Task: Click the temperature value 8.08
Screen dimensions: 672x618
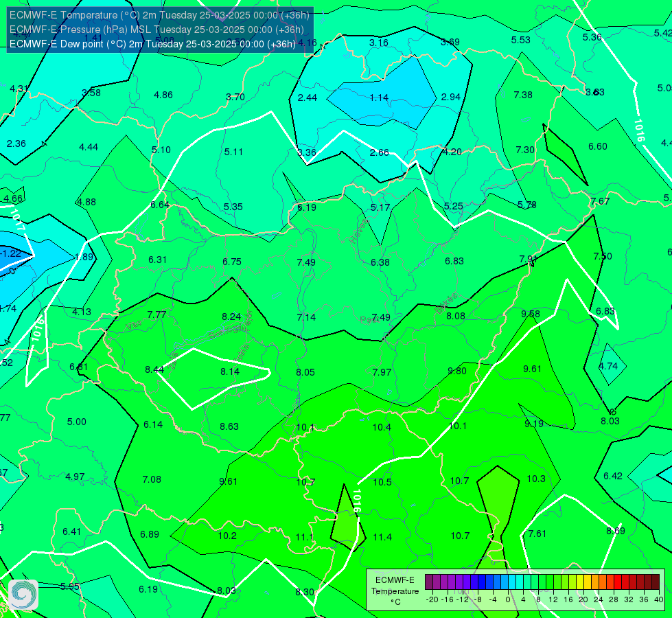Action: [456, 316]
